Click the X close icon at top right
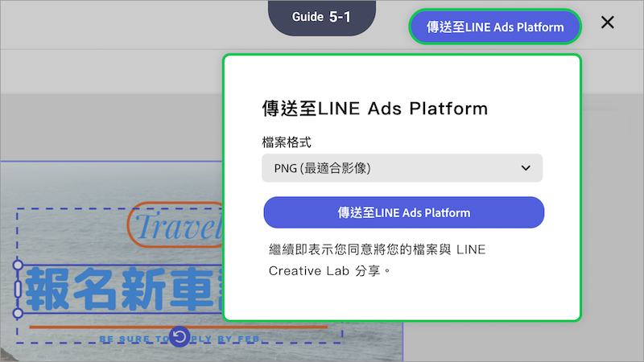The image size is (644, 362). coord(608,23)
